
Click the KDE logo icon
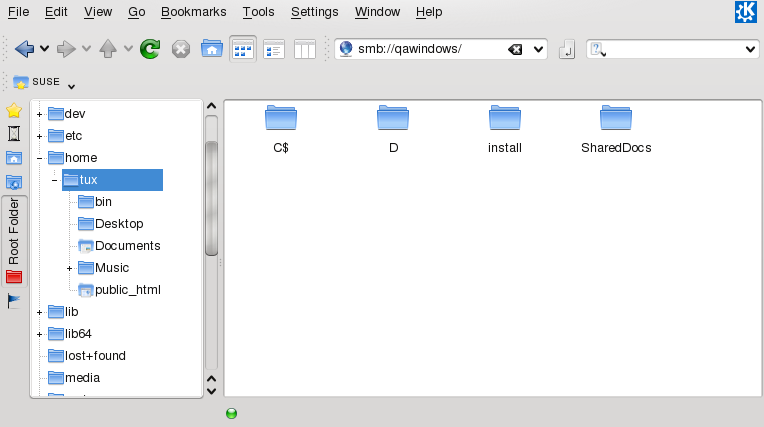coord(746,12)
